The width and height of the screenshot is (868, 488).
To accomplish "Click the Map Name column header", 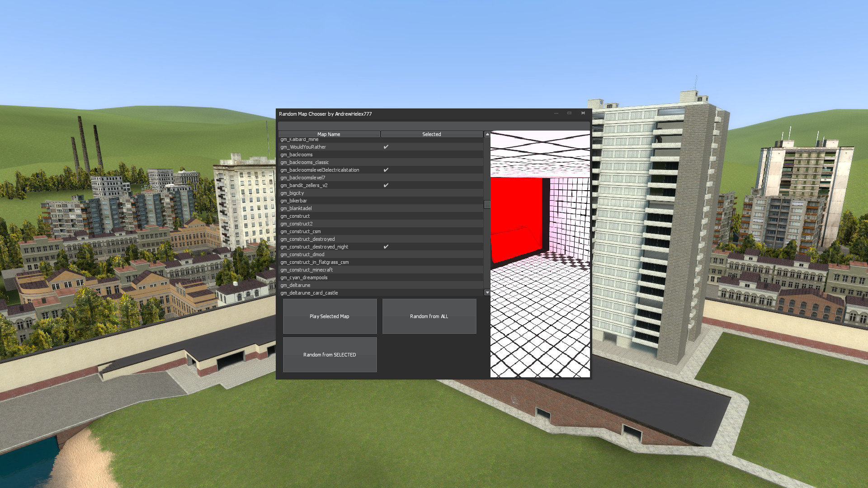I will coord(330,134).
